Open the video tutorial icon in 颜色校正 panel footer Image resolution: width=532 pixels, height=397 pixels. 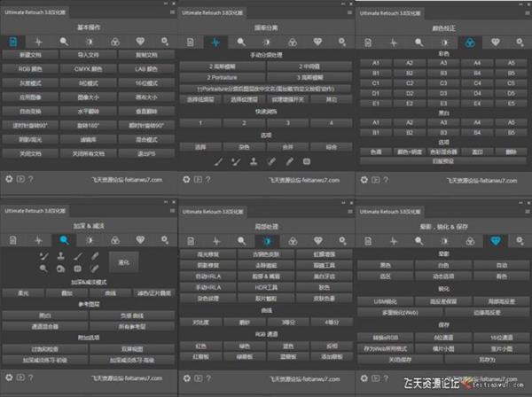click(x=374, y=177)
